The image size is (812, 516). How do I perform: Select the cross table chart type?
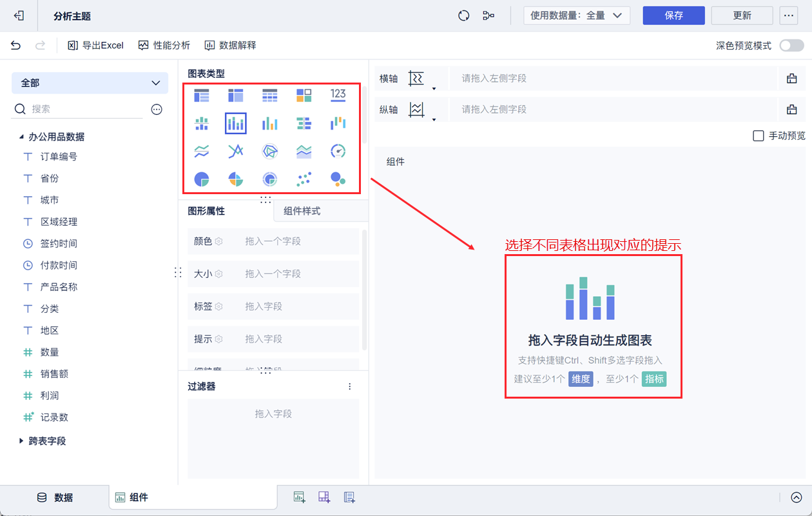236,95
